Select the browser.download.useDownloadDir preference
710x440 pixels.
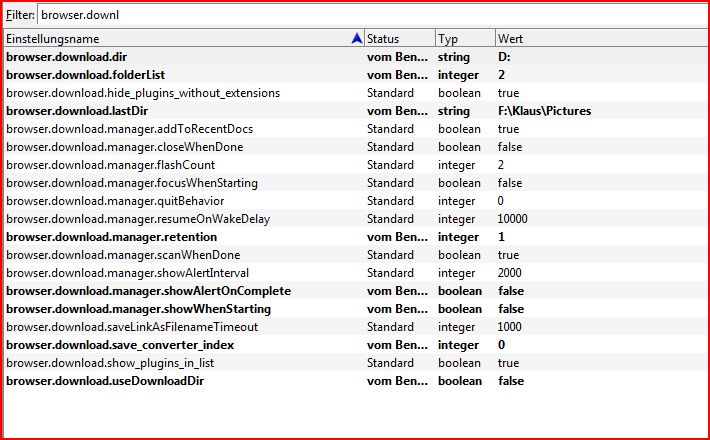(103, 381)
